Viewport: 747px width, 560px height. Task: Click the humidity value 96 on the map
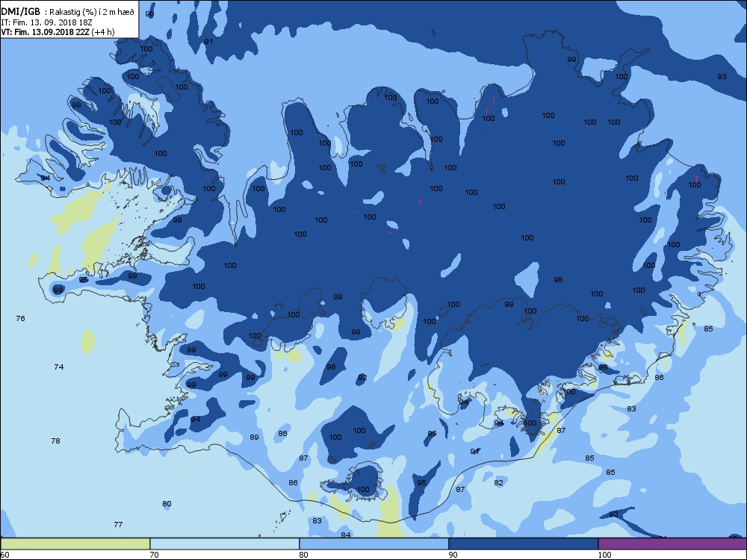point(331,367)
